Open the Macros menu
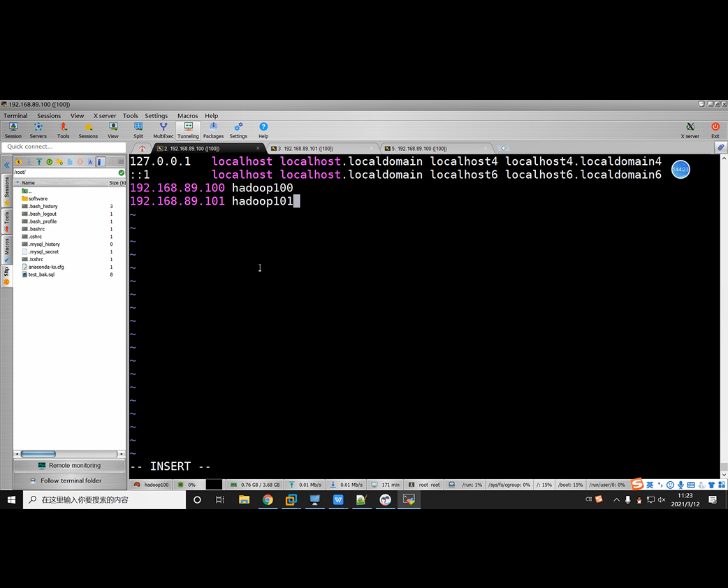This screenshot has height=588, width=728. pyautogui.click(x=187, y=115)
